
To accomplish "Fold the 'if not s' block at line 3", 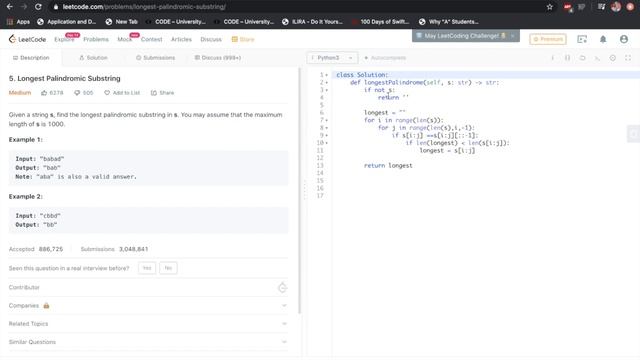I will pyautogui.click(x=327, y=90).
